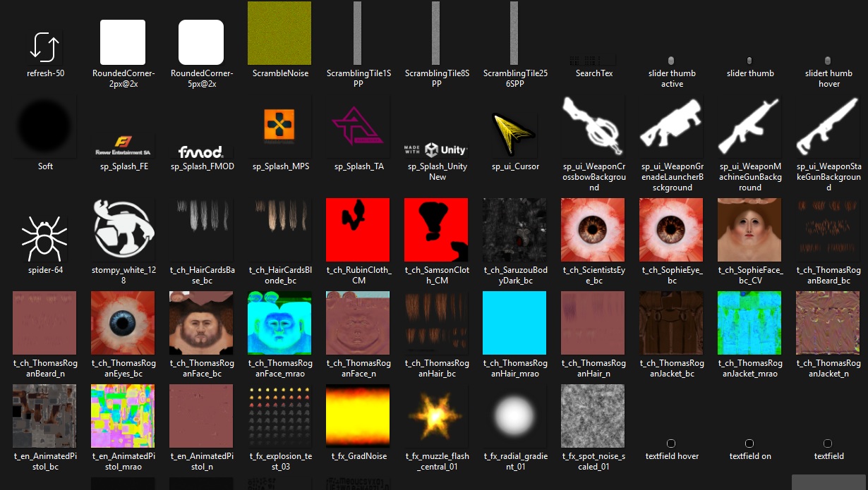Select ScramblingTile8SPP gray strip texture
This screenshot has height=490, width=868.
[x=436, y=32]
